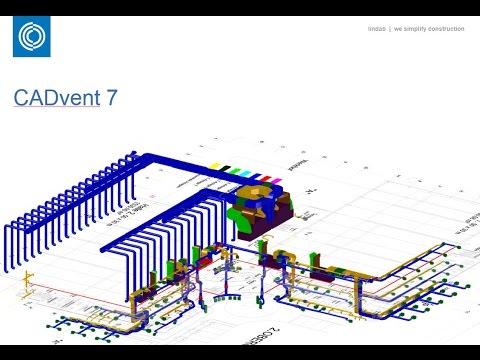This screenshot has height=360, width=480.
Task: Select the black legend color block
Action: pyautogui.click(x=225, y=168)
